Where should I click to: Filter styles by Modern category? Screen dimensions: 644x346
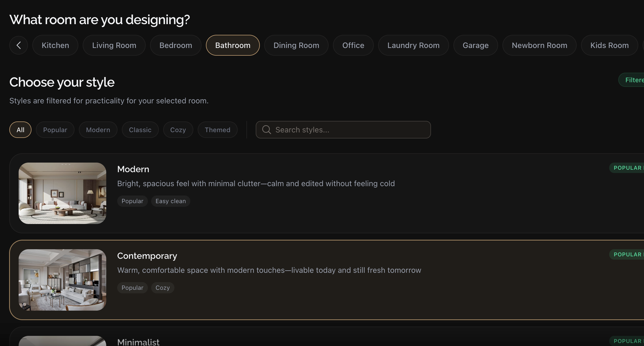tap(98, 130)
